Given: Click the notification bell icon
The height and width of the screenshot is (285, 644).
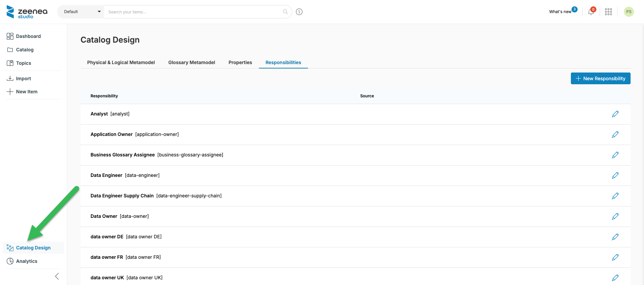Looking at the screenshot, I should 591,12.
